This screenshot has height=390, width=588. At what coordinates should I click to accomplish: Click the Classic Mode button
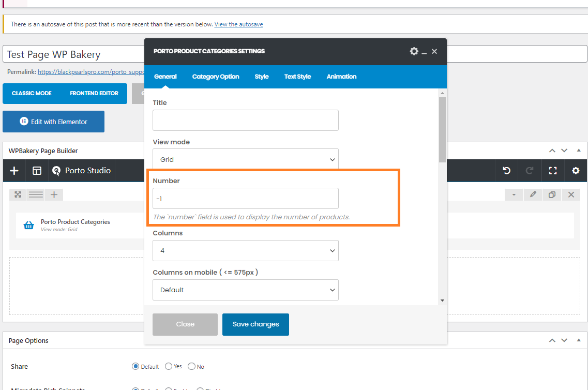(x=32, y=94)
